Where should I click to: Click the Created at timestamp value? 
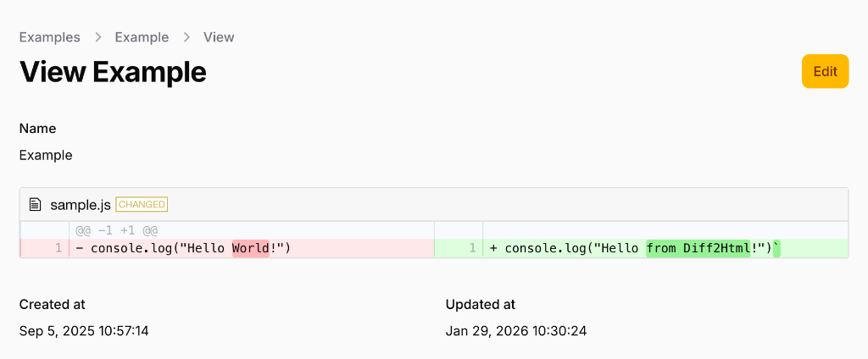click(x=84, y=330)
